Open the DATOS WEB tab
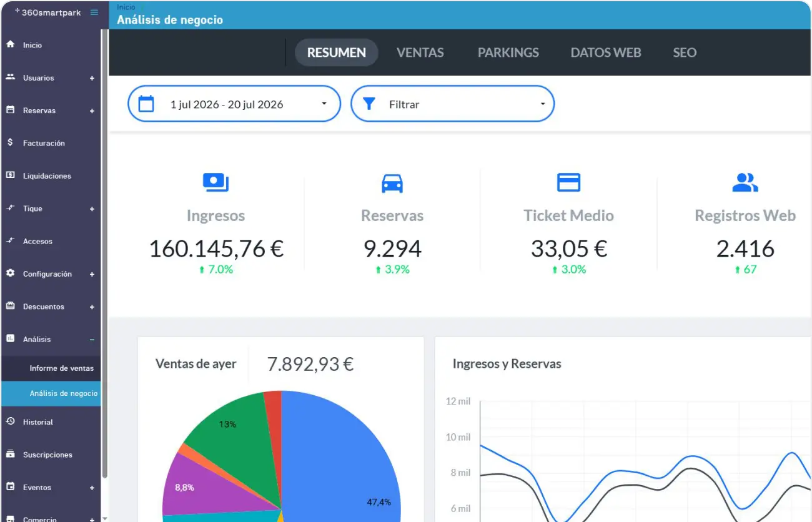The width and height of the screenshot is (812, 522). [606, 52]
